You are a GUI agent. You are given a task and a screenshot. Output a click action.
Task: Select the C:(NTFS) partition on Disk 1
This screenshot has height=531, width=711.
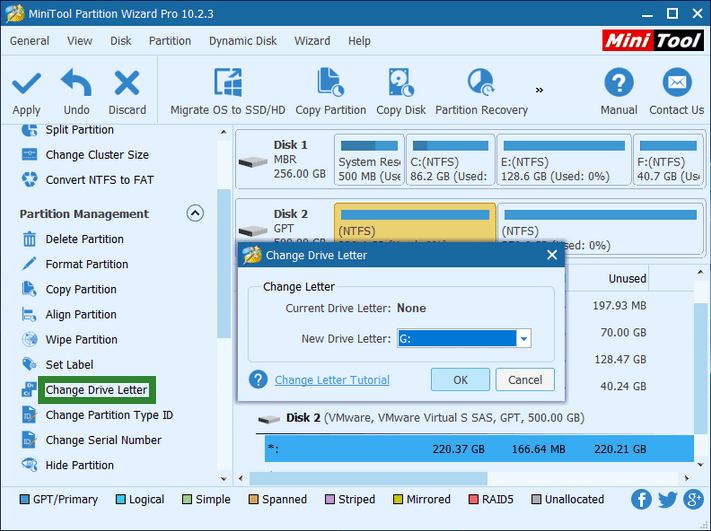click(x=450, y=160)
